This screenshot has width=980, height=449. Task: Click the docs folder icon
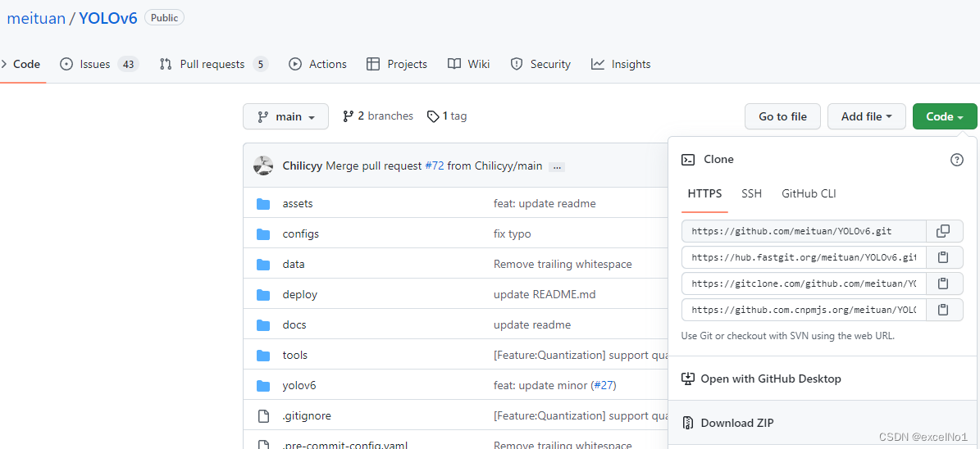tap(263, 324)
